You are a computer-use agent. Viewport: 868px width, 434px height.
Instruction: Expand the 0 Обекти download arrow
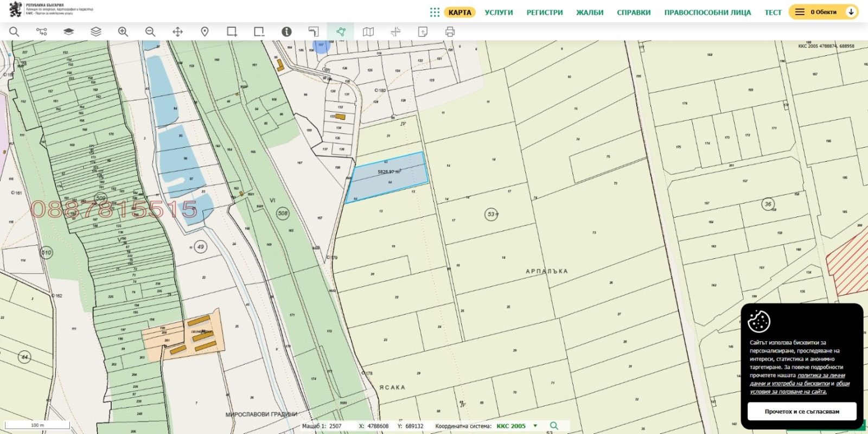tap(851, 12)
